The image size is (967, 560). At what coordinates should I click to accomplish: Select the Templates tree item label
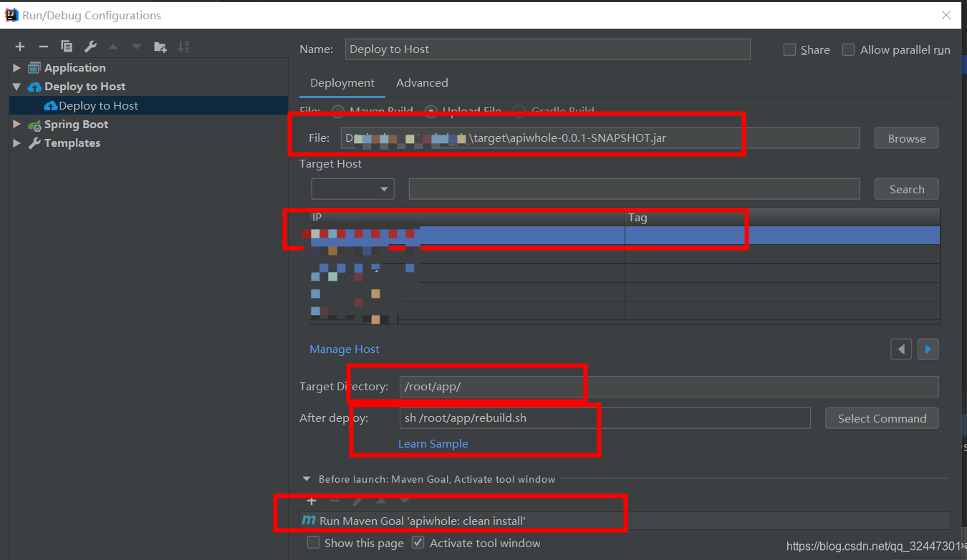click(72, 143)
